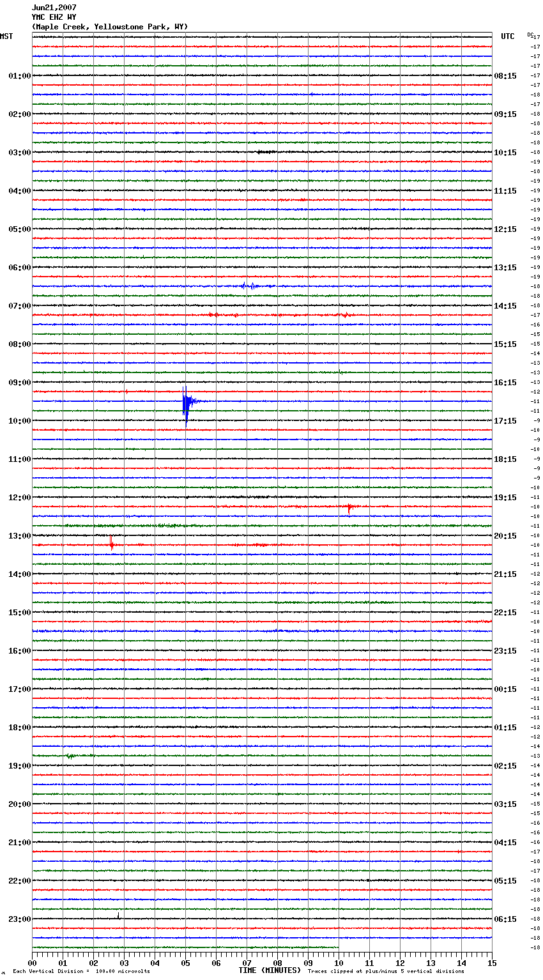The width and height of the screenshot is (543, 980).
Task: Click the 06:15 UTC time label
Action: (x=505, y=919)
